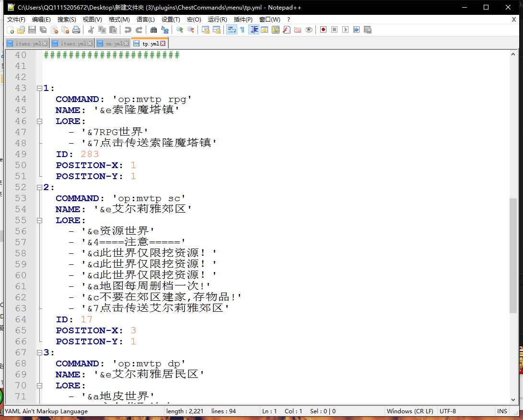
Task: Open the Document Map panel icon
Action: 276,30
